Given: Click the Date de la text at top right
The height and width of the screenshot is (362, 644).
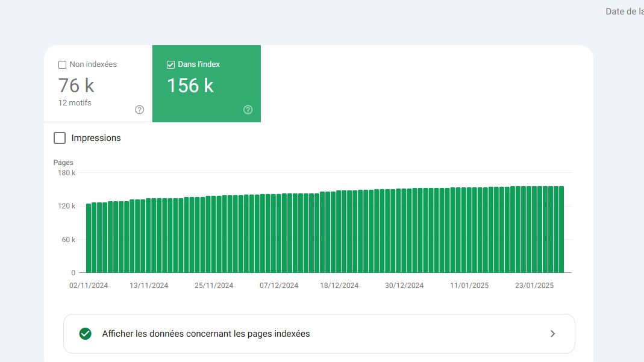Looking at the screenshot, I should (625, 11).
